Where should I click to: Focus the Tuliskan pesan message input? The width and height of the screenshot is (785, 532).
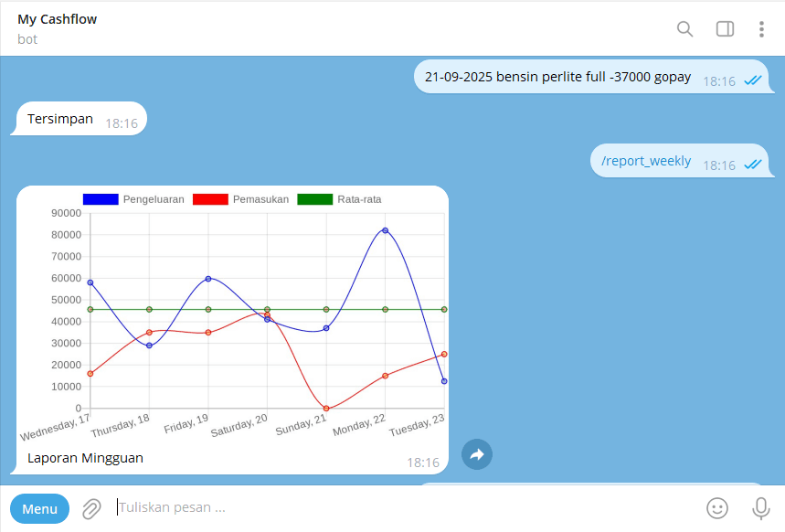click(402, 507)
